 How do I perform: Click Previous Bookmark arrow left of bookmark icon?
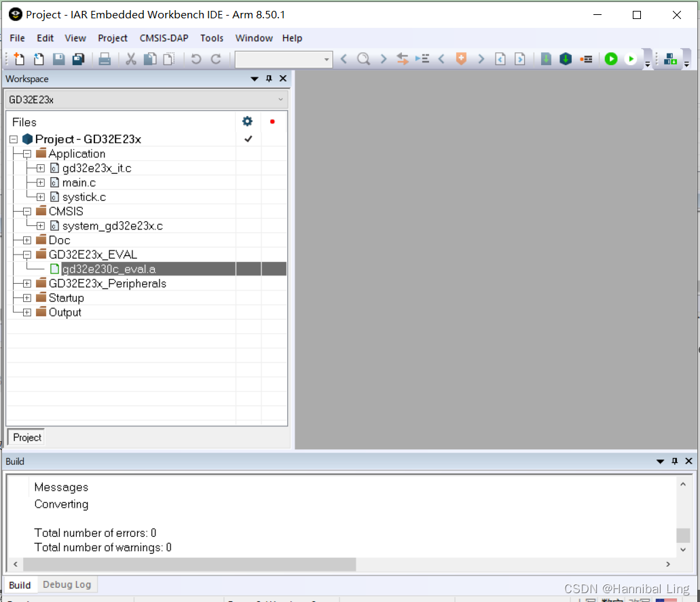[x=441, y=59]
